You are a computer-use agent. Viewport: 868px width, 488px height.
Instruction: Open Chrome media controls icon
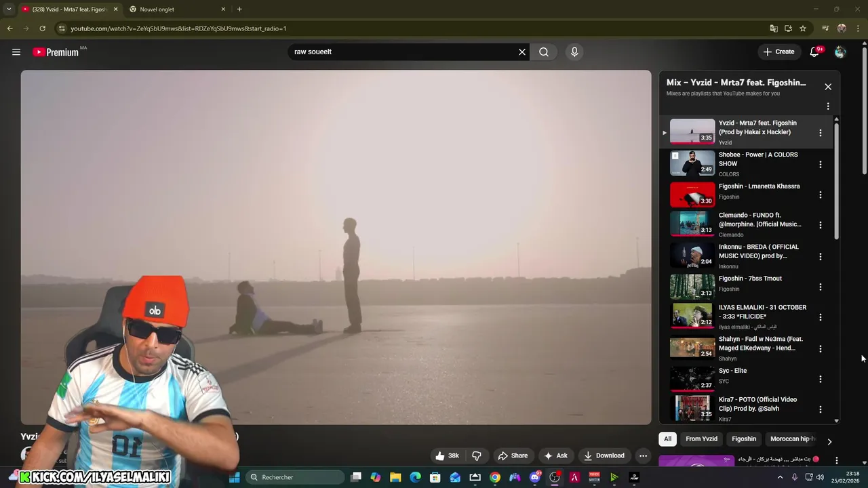pos(825,28)
